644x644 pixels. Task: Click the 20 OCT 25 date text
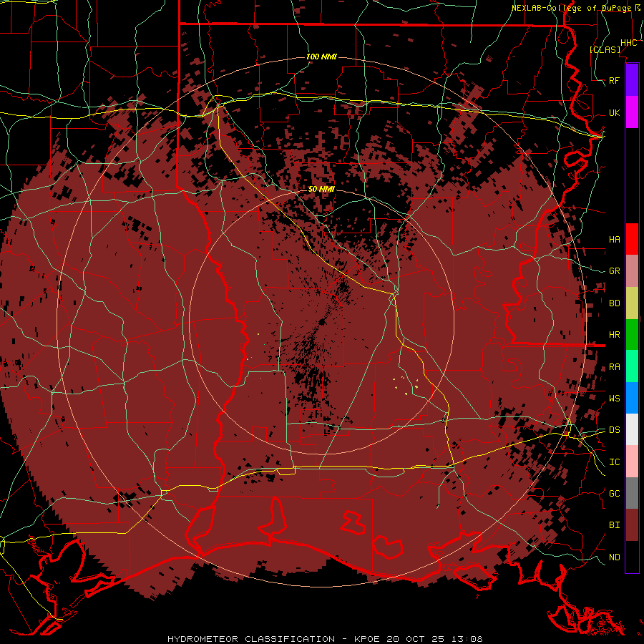(419, 639)
